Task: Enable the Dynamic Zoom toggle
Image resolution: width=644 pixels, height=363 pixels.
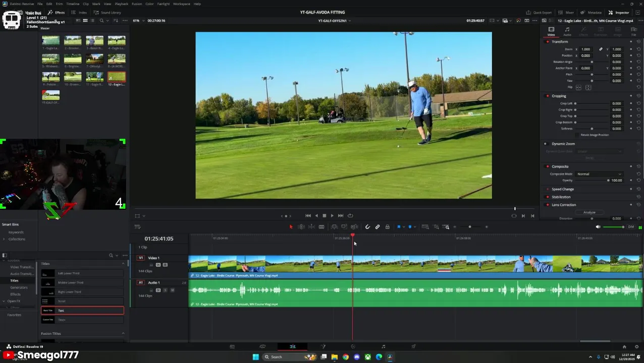Action: coord(545,144)
